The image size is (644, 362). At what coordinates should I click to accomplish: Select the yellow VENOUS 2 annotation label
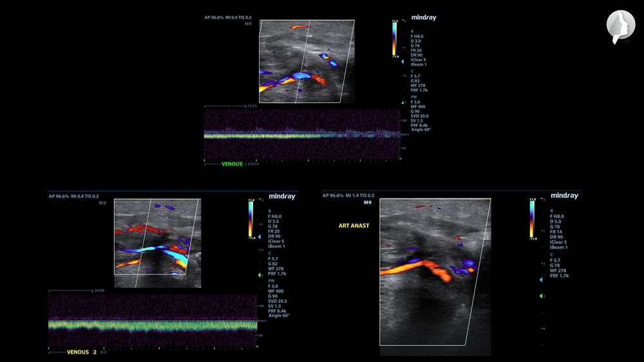(81, 352)
